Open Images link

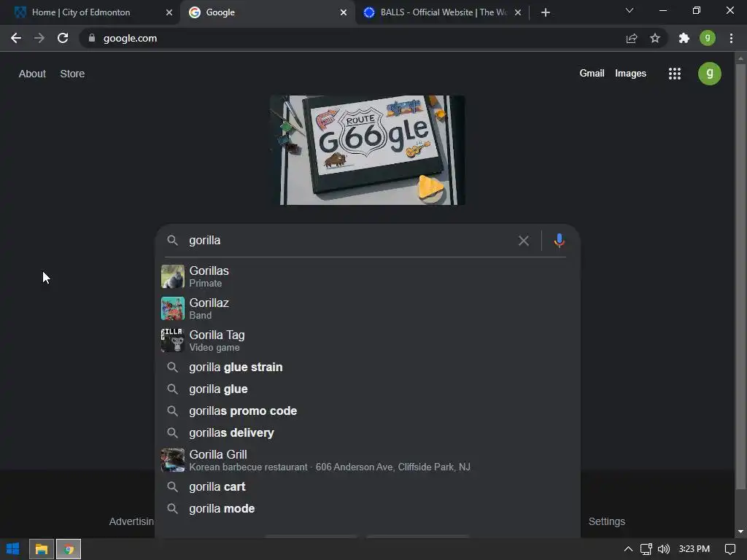click(630, 74)
